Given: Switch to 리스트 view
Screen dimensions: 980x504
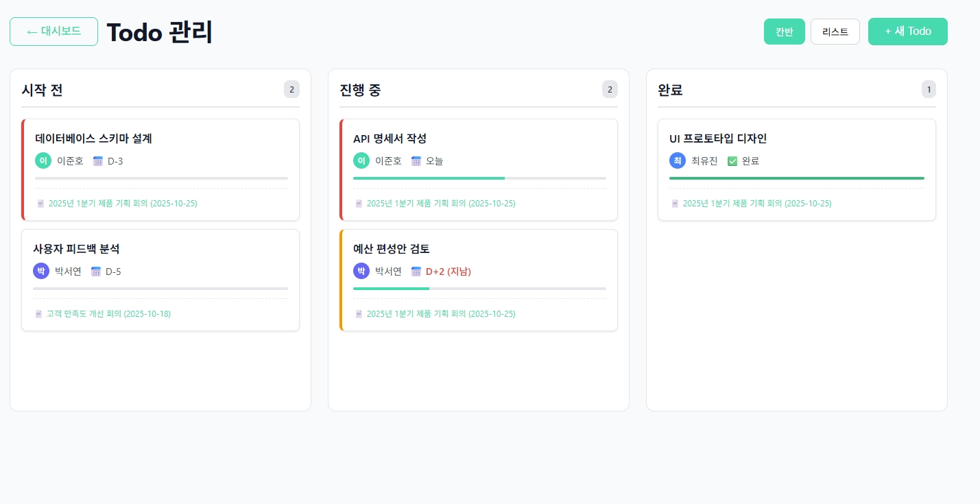Looking at the screenshot, I should (835, 32).
